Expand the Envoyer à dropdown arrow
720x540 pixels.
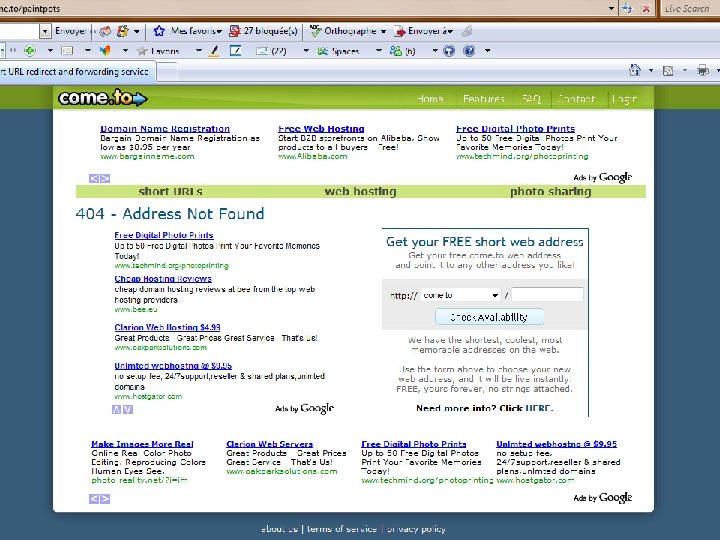[x=450, y=31]
